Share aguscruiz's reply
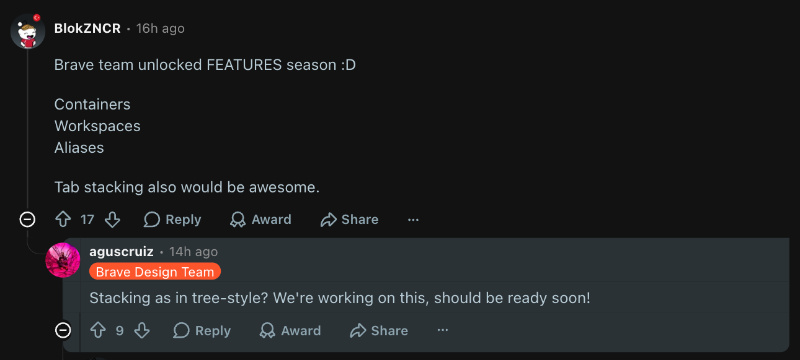Screen dimensions: 800x360 [x=379, y=330]
